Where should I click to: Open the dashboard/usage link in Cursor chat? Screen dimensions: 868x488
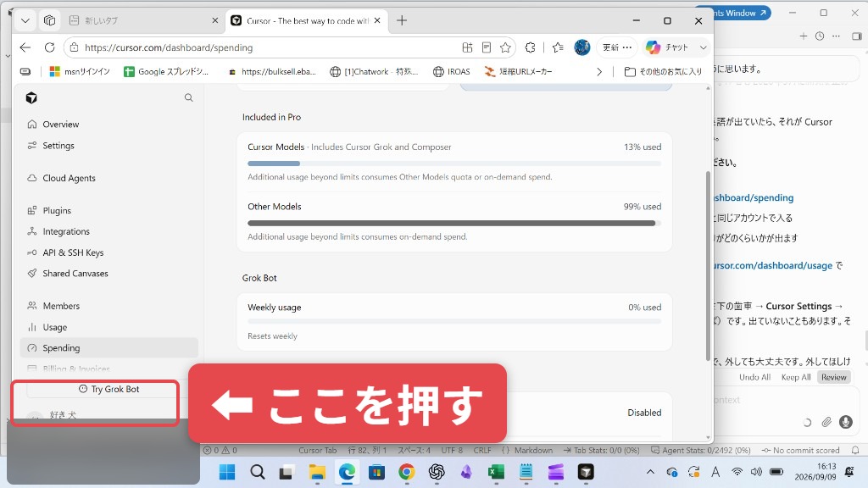pos(773,265)
